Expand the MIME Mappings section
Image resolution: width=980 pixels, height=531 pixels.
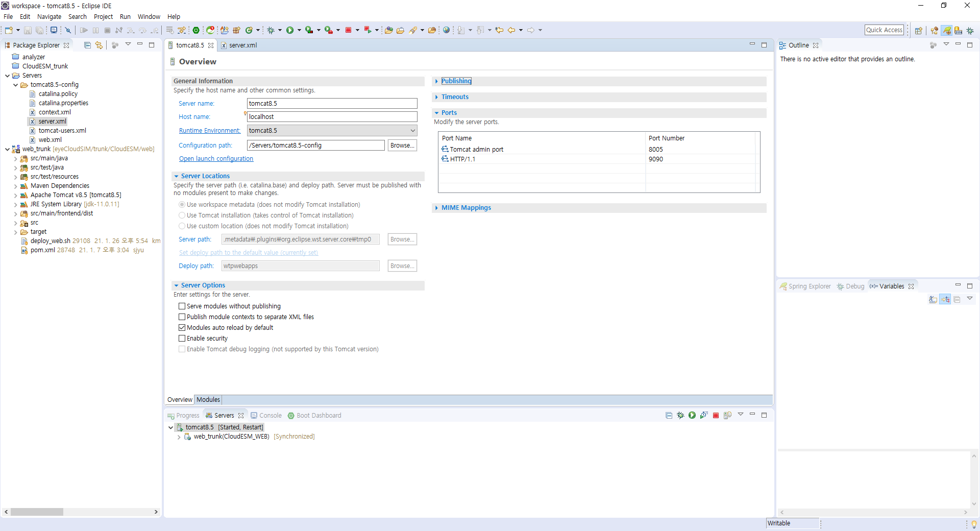(x=436, y=208)
